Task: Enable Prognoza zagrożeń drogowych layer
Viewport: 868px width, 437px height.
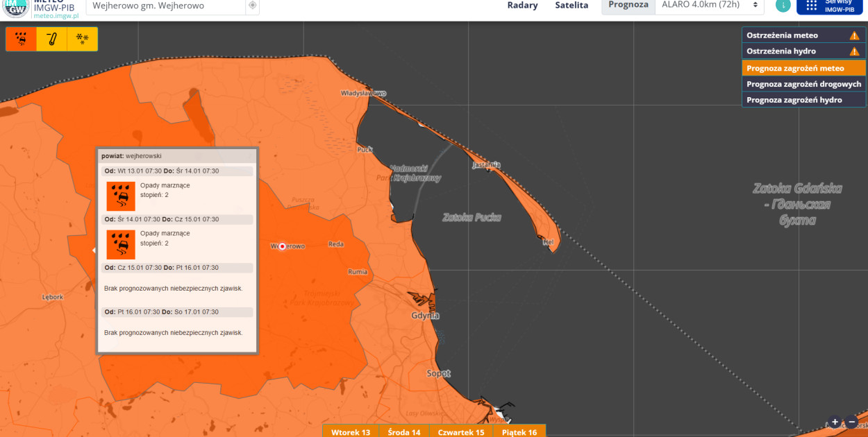Action: tap(803, 84)
